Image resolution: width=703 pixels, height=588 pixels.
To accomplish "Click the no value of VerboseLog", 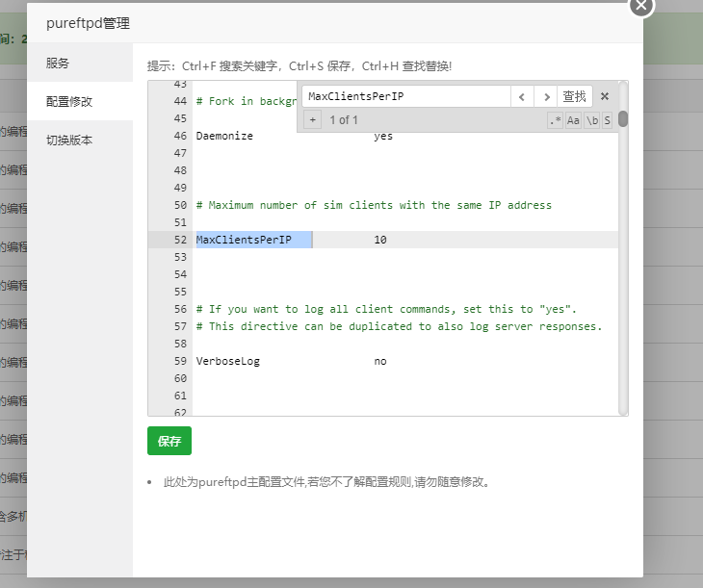I will (380, 361).
